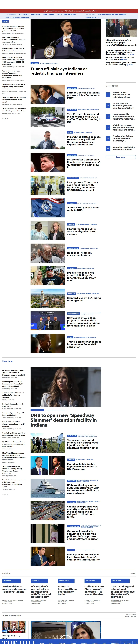This screenshot has height=644, width=140.
Task: Open ICE ending age limit for prospective officers
Action: tap(124, 149)
